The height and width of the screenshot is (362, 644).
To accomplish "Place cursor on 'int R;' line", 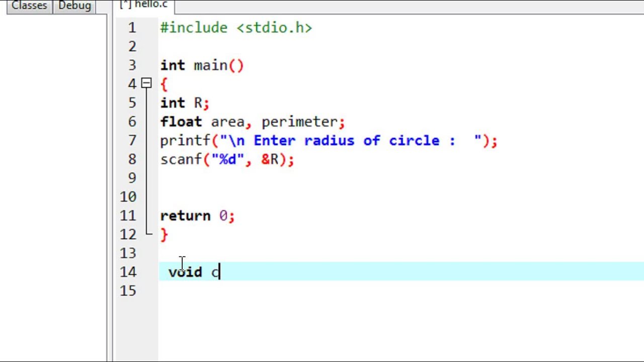I will click(x=185, y=103).
